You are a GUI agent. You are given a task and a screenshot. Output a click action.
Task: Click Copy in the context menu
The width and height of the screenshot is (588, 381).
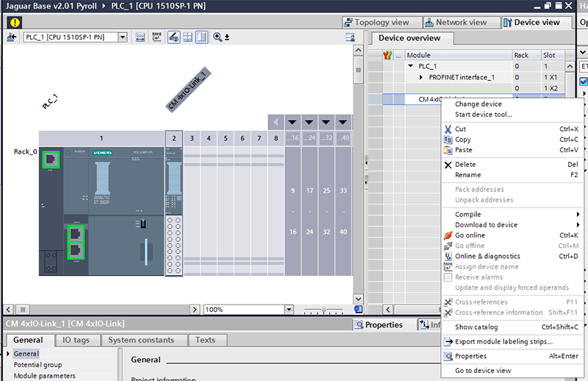(512, 140)
